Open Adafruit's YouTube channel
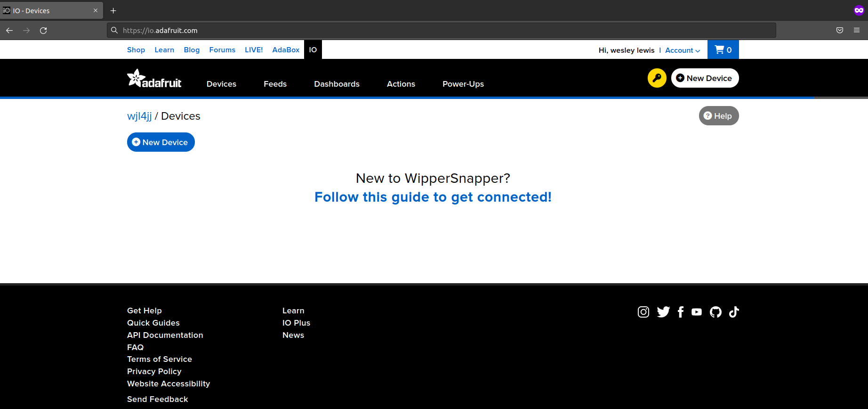The image size is (868, 409). (697, 312)
